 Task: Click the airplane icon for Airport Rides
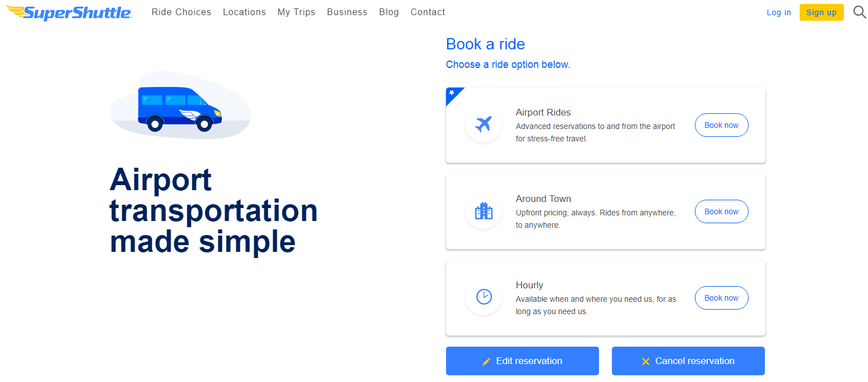(x=483, y=125)
